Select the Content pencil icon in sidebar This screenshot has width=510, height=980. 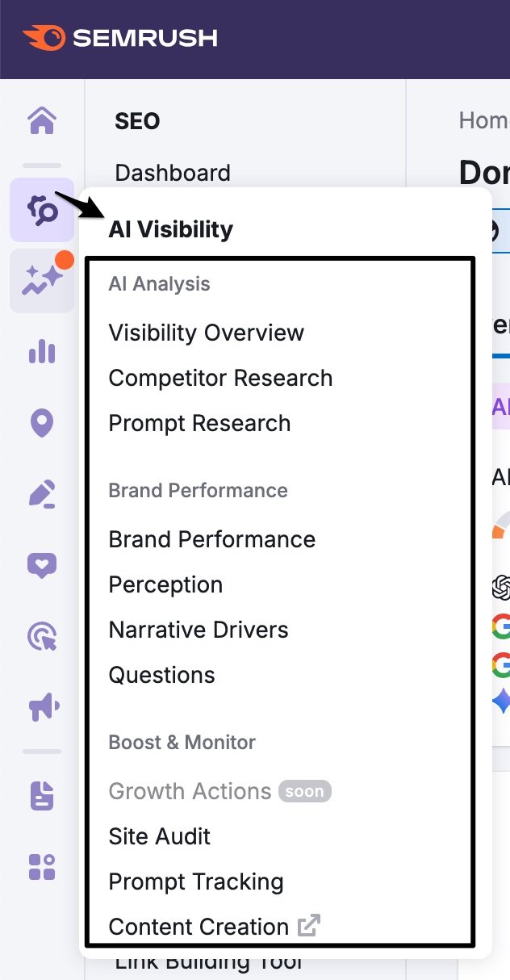click(x=40, y=493)
